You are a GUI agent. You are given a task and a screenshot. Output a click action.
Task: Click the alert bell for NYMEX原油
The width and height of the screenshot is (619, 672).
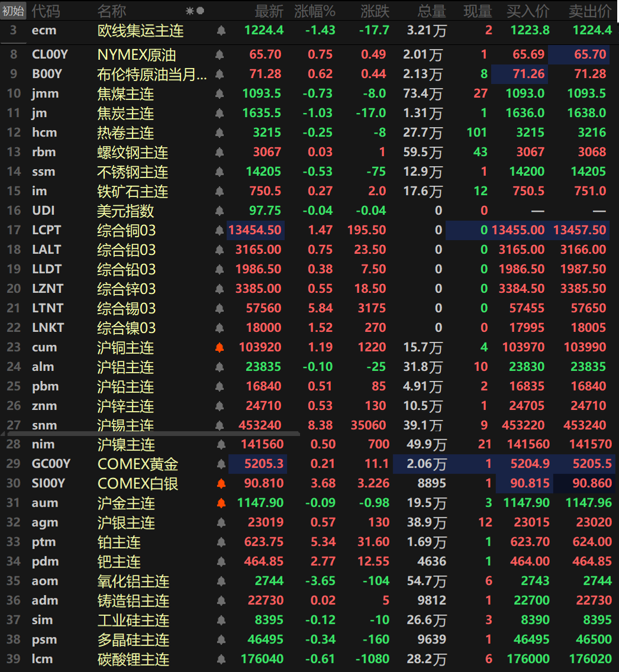[x=220, y=55]
